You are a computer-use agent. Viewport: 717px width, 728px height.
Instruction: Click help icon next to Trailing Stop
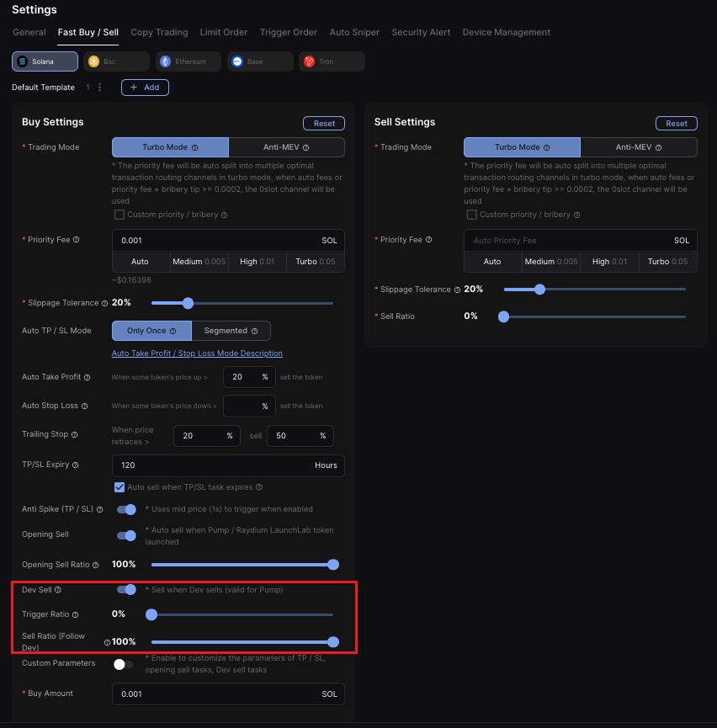pyautogui.click(x=75, y=434)
